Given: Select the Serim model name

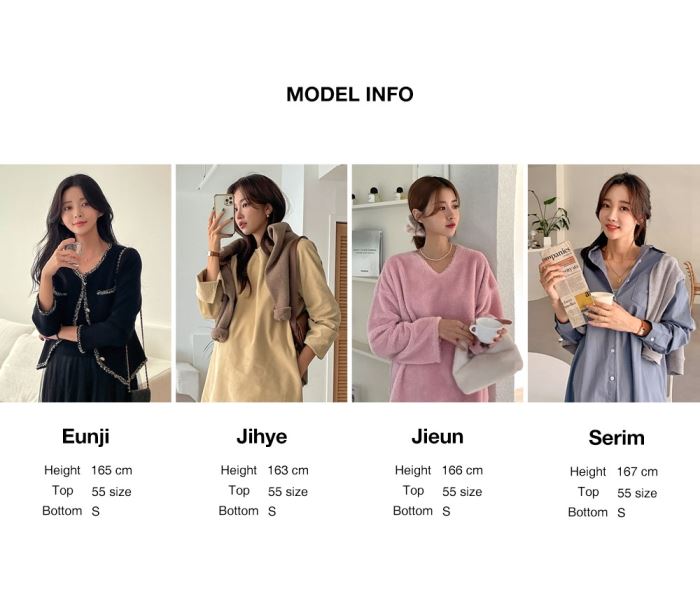Looking at the screenshot, I should tap(617, 438).
